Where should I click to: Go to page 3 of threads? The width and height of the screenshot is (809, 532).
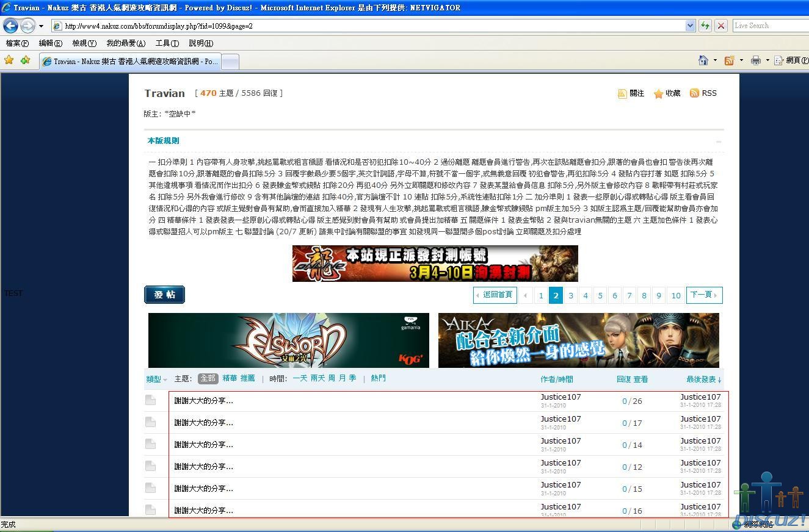point(571,295)
